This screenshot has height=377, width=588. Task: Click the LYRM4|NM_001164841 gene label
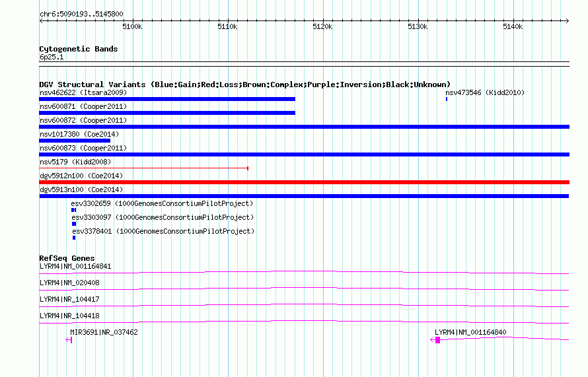click(x=75, y=267)
